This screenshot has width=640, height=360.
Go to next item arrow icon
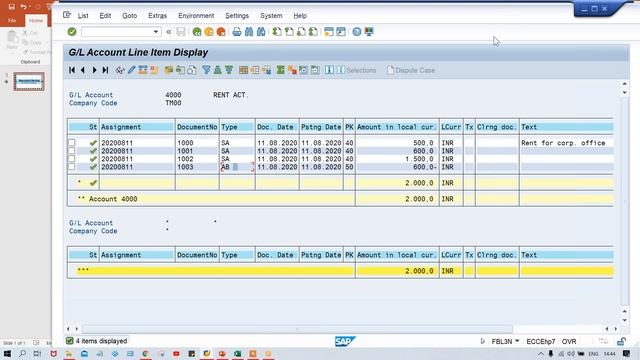pyautogui.click(x=94, y=70)
